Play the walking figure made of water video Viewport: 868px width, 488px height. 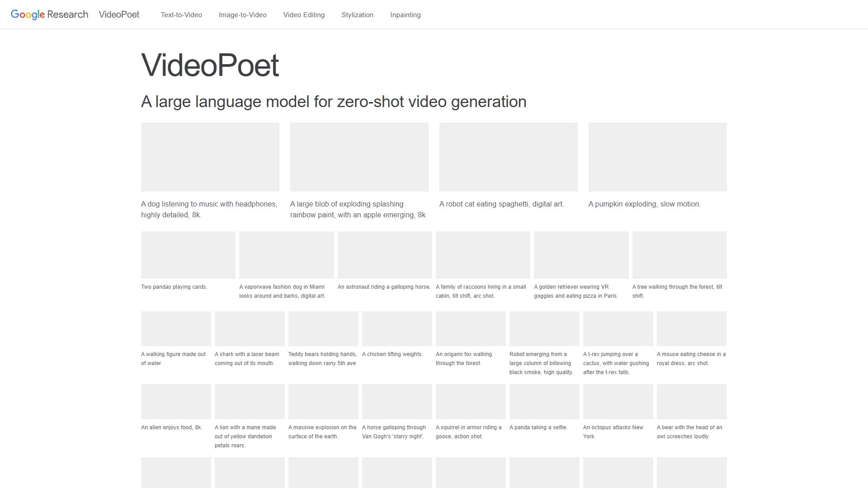176,328
